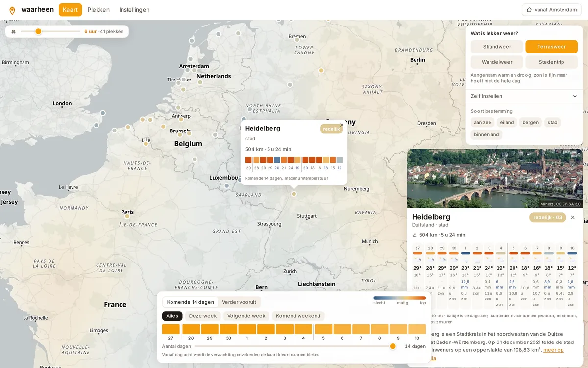588x368 pixels.
Task: Click the Heidelberg map marker under the popup
Action: 294,194
